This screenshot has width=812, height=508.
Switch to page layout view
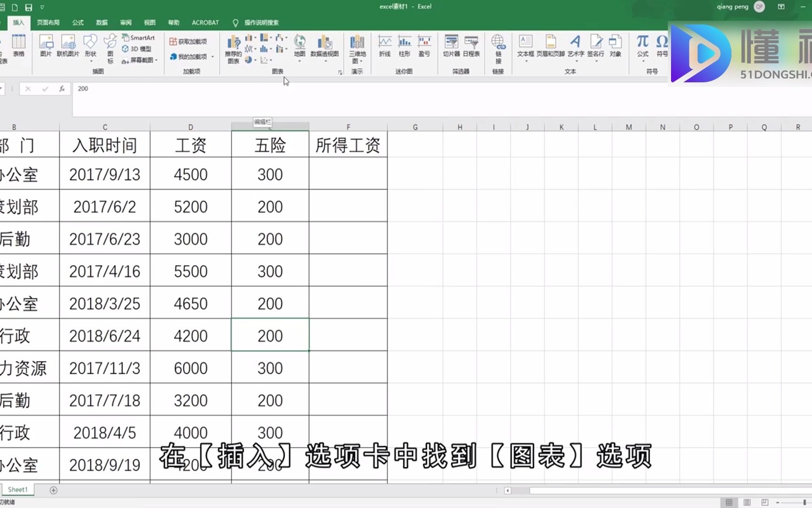tap(747, 502)
